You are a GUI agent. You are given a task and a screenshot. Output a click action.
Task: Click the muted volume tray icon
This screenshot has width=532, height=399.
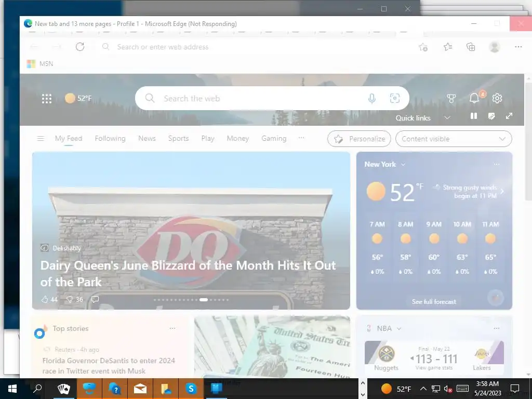(448, 389)
